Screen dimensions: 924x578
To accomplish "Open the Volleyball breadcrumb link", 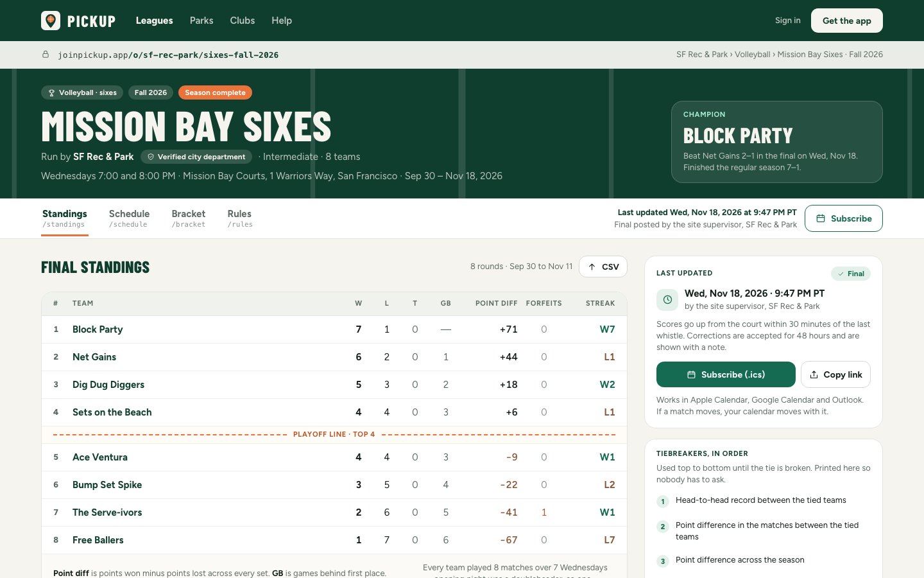I will tap(752, 55).
